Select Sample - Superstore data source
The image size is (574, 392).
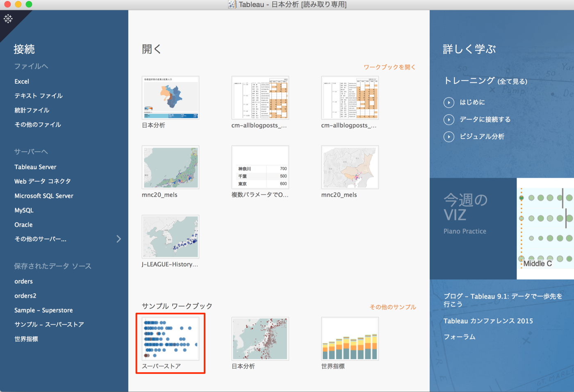click(43, 310)
